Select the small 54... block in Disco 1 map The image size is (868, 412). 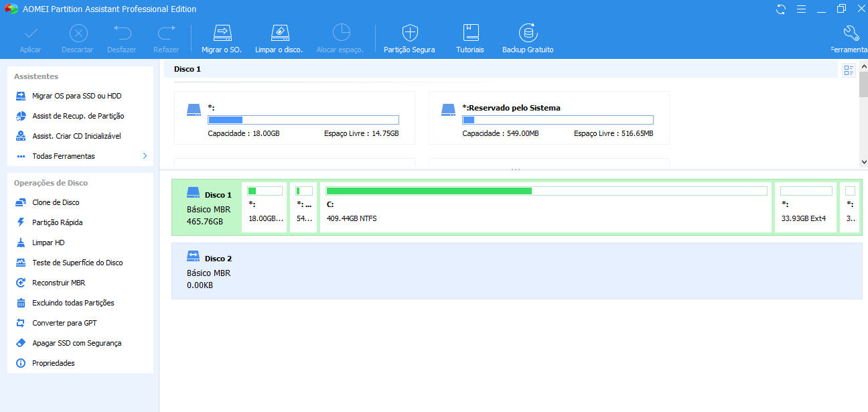click(x=303, y=207)
